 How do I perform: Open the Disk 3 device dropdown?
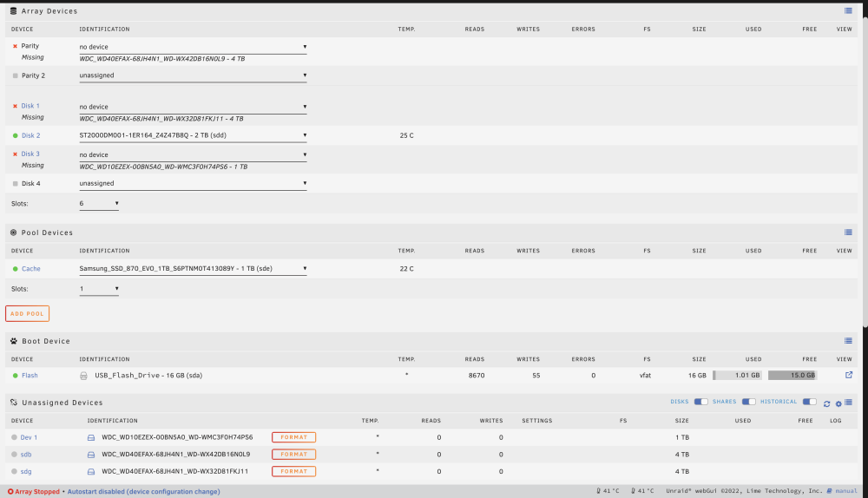(x=193, y=155)
